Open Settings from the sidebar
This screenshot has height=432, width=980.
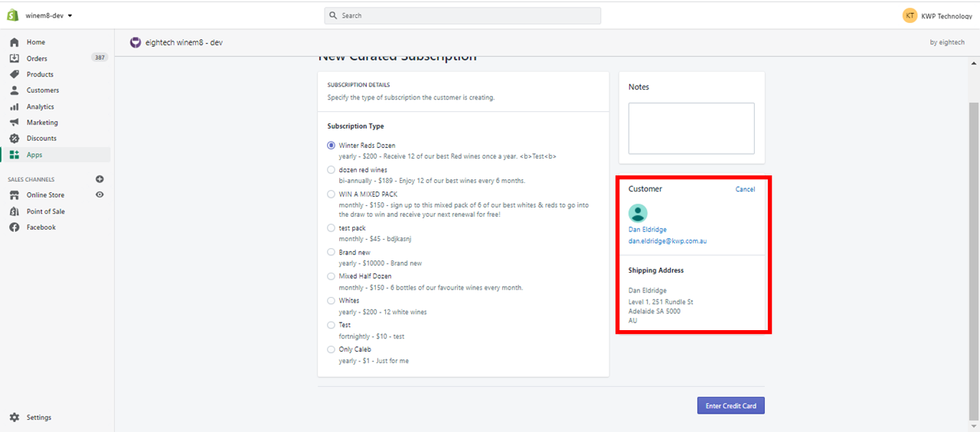tap(39, 417)
